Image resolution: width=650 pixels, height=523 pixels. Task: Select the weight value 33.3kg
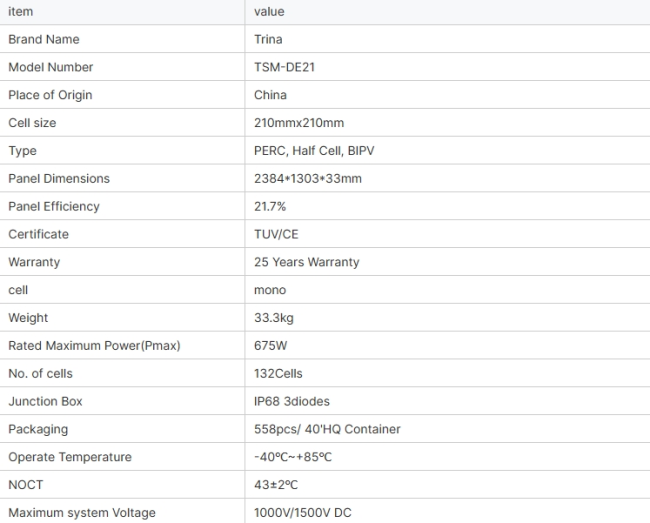point(274,318)
